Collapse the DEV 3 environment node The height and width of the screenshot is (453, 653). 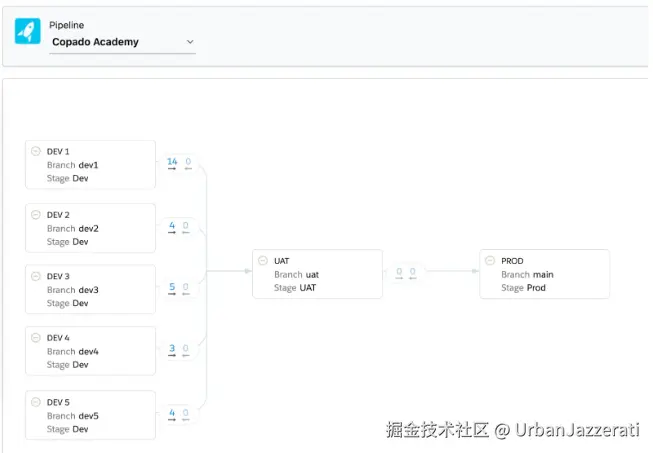pos(36,276)
